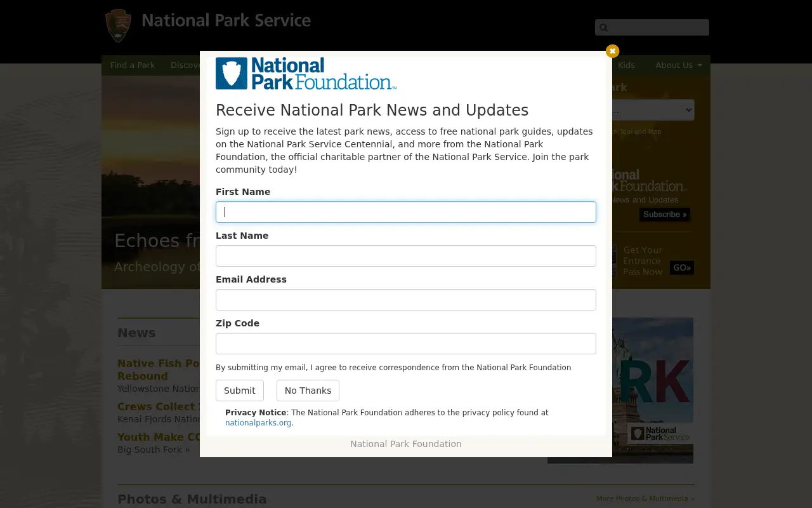Decline with the No Thanks button

pos(308,391)
